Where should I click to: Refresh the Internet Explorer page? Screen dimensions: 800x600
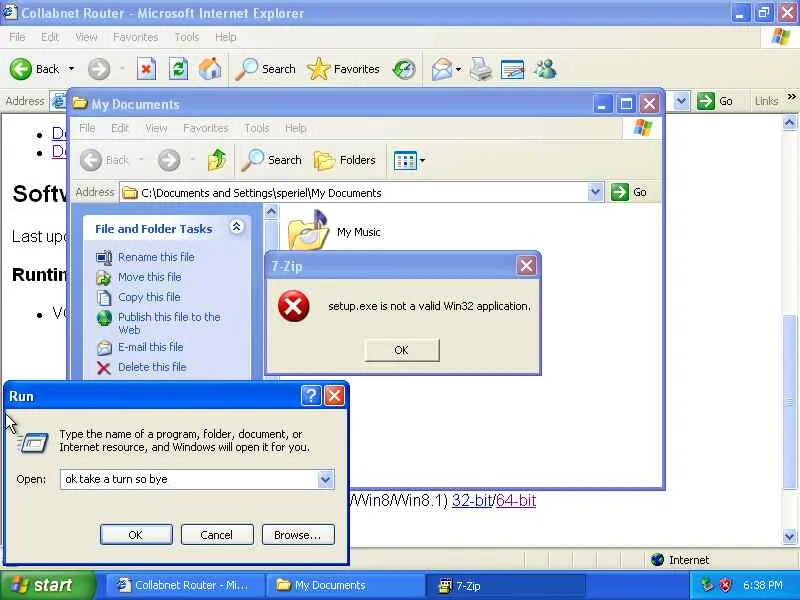pyautogui.click(x=178, y=69)
